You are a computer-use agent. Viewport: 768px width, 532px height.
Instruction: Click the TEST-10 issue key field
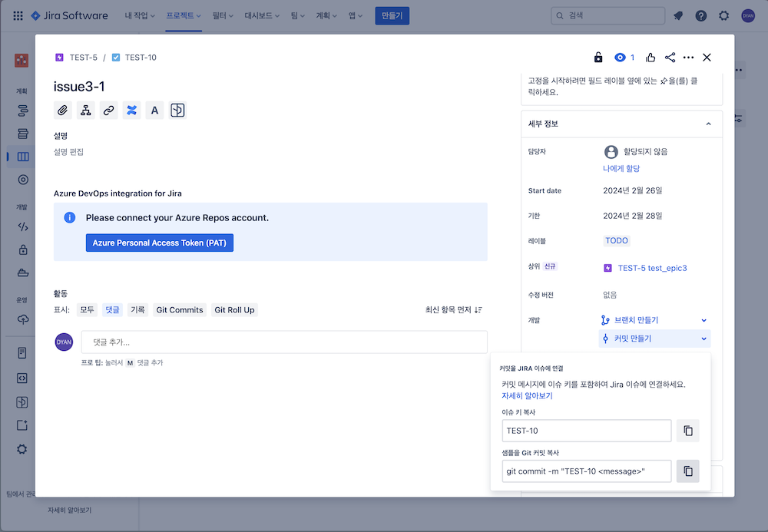point(586,431)
